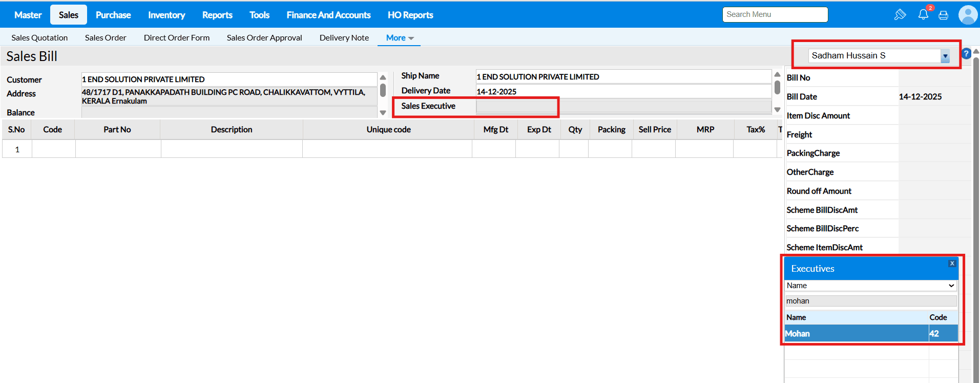980x383 pixels.
Task: Click the executive search box containing mohan
Action: (x=870, y=301)
